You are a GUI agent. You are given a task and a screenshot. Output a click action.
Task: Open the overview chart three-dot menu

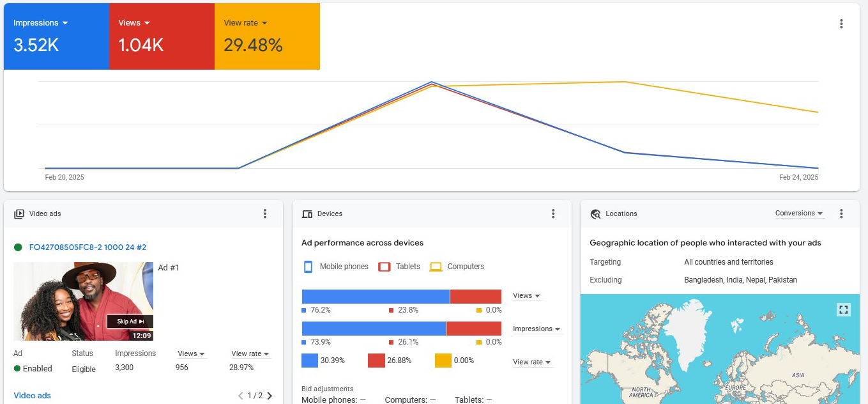point(841,24)
